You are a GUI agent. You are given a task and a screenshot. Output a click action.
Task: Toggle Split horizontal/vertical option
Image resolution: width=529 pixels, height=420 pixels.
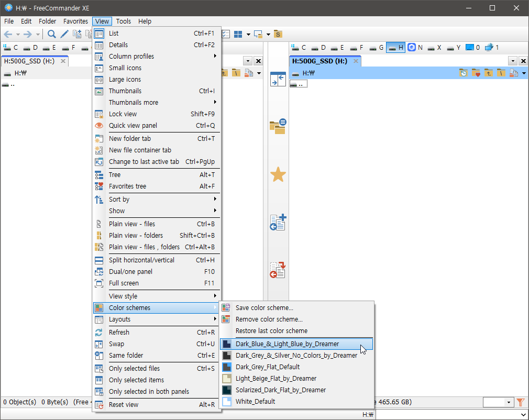(x=157, y=260)
